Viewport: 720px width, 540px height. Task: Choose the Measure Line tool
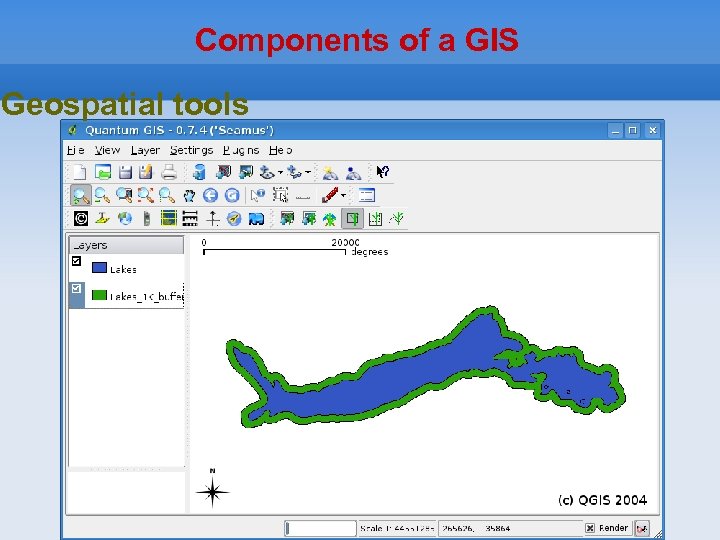tap(303, 197)
